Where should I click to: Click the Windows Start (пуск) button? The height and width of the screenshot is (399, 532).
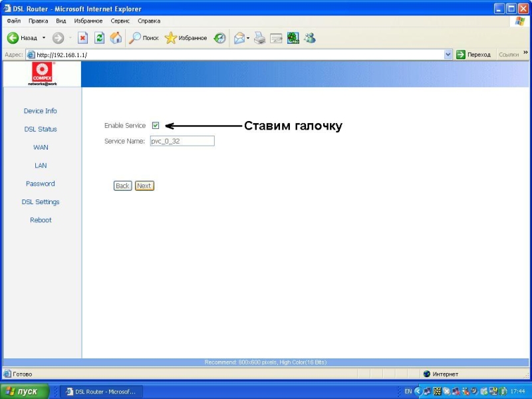[25, 392]
